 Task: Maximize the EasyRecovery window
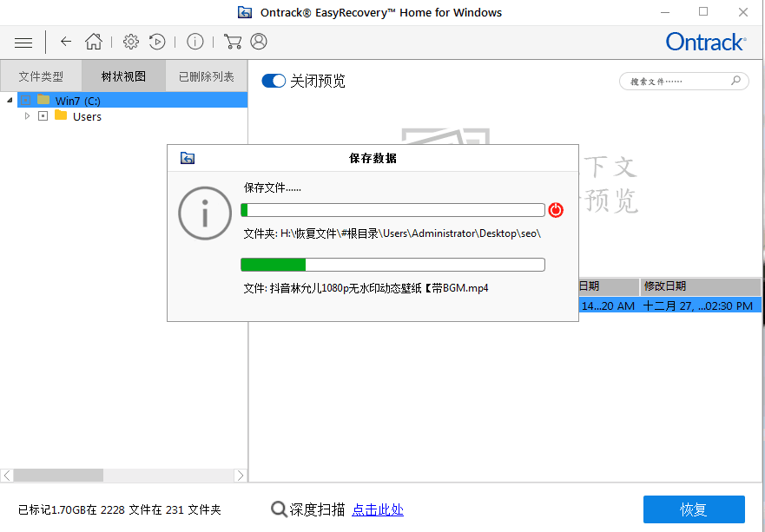coord(703,11)
